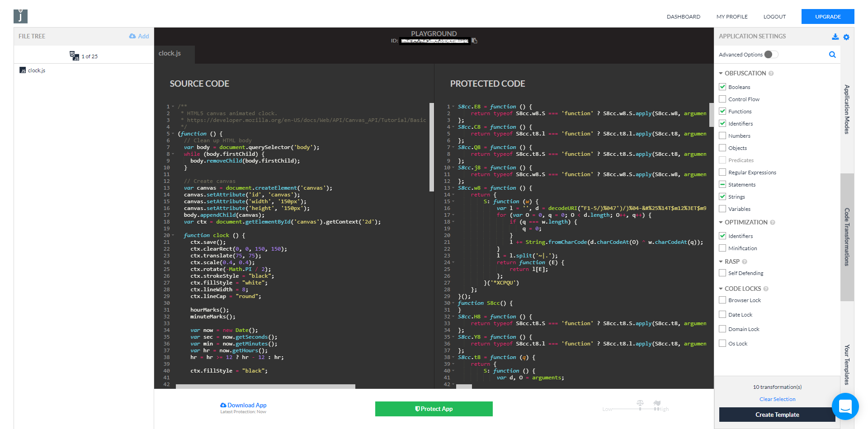Click the Jscrambler logo icon
This screenshot has width=868, height=429.
tap(20, 16)
